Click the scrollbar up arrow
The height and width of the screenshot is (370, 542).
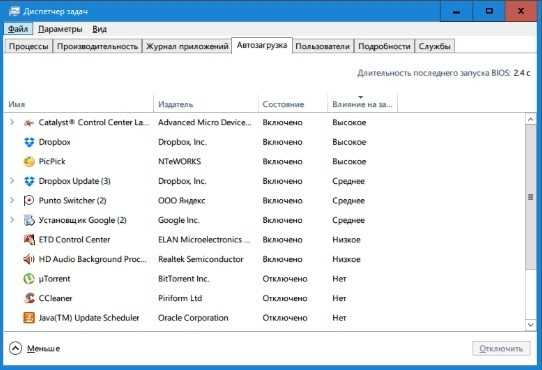click(531, 119)
